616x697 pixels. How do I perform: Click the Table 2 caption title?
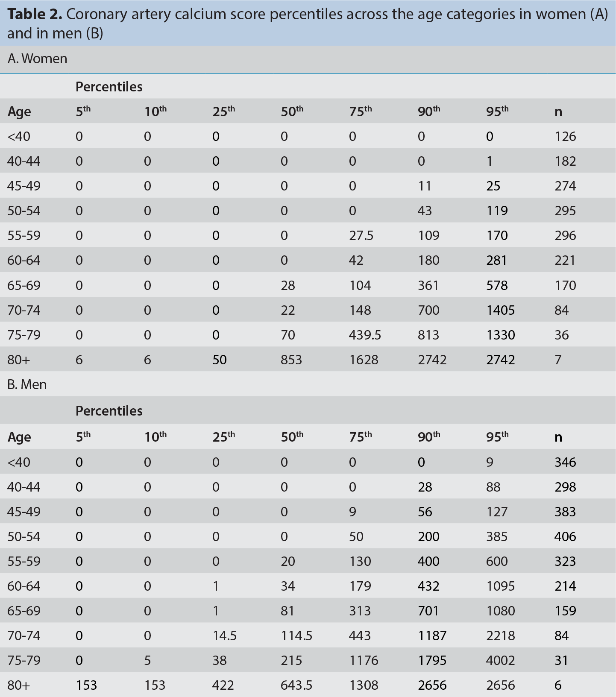pyautogui.click(x=308, y=23)
